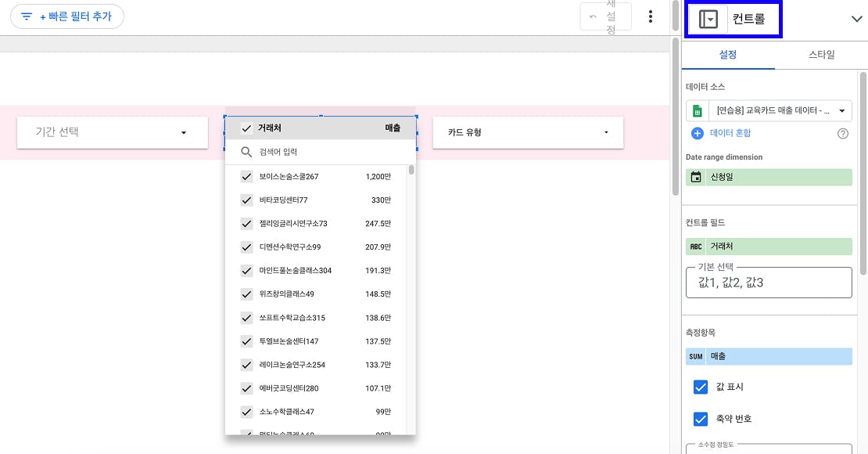Click the 검색어 입력 search field
This screenshot has height=454, width=868.
coord(321,152)
